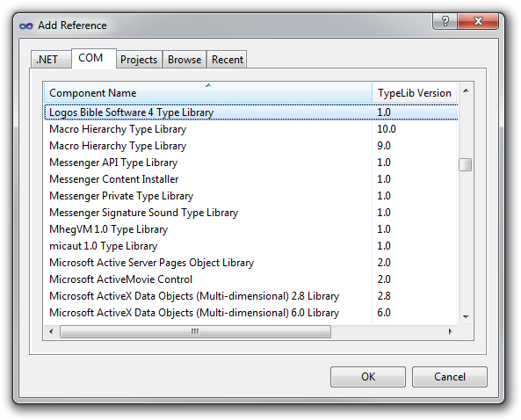The height and width of the screenshot is (420, 521).
Task: Switch to the Browse tab
Action: (x=185, y=60)
